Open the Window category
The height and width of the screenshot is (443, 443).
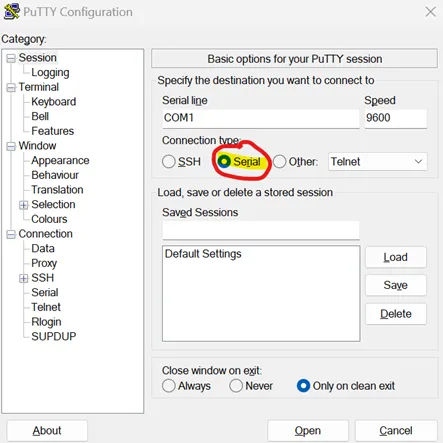pyautogui.click(x=37, y=146)
